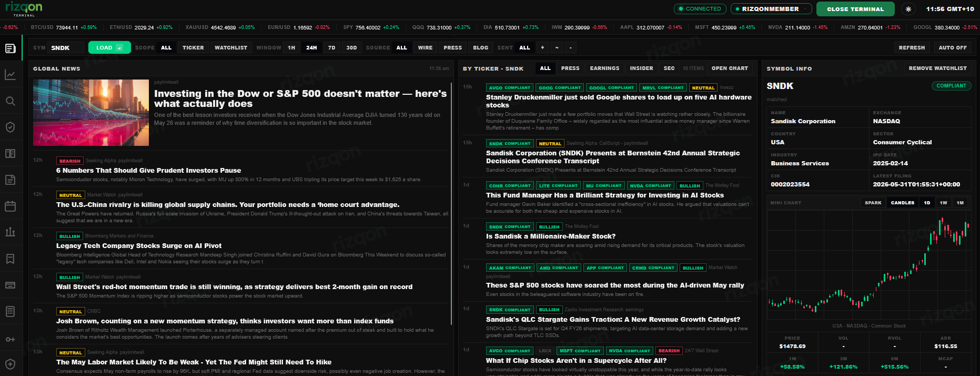Switch mini chart to SPARK mode
The height and width of the screenshot is (376, 980).
873,203
